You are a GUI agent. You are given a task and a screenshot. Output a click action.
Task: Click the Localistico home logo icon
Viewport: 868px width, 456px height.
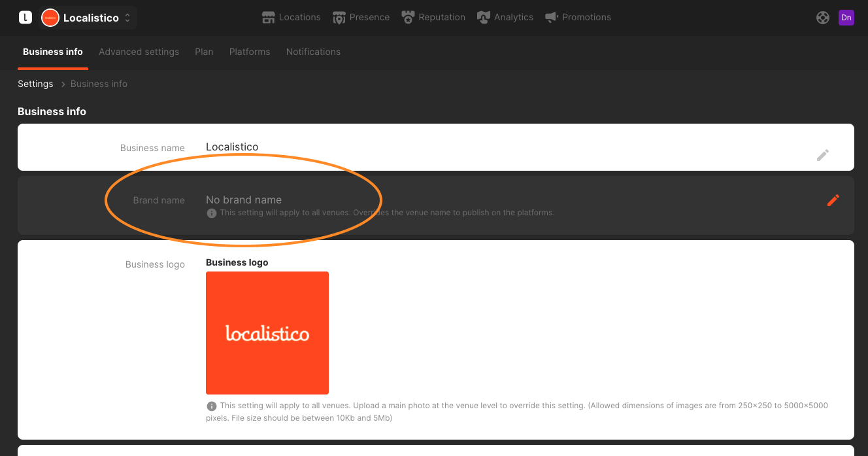pos(25,18)
